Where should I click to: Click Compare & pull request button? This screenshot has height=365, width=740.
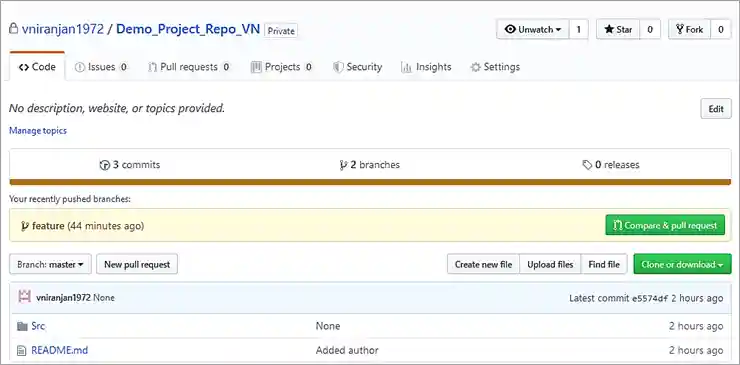click(664, 226)
